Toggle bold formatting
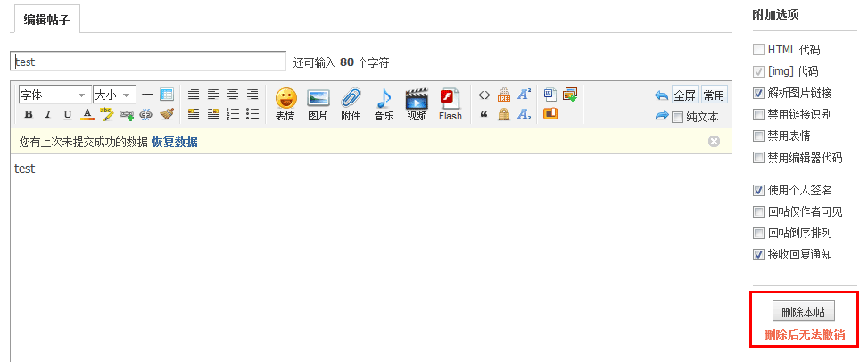Image resolution: width=868 pixels, height=362 pixels. tap(29, 114)
